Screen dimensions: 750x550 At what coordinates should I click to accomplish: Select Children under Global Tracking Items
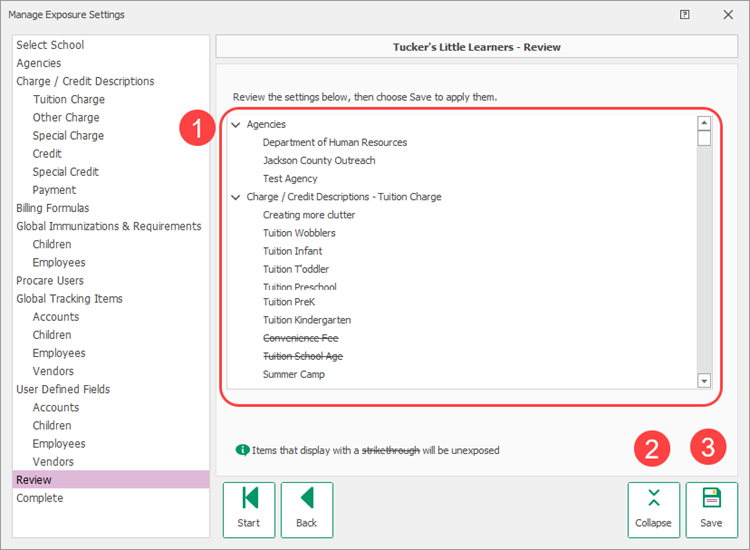click(52, 335)
